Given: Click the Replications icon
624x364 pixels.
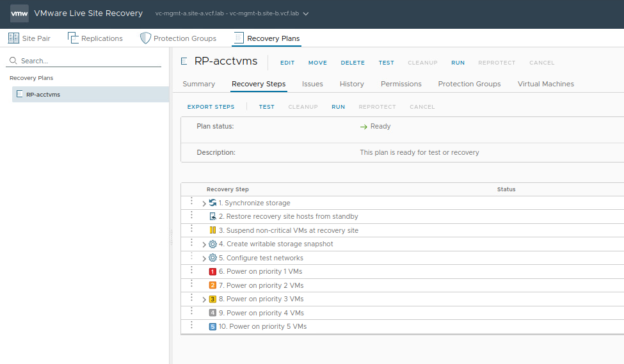Looking at the screenshot, I should point(73,38).
